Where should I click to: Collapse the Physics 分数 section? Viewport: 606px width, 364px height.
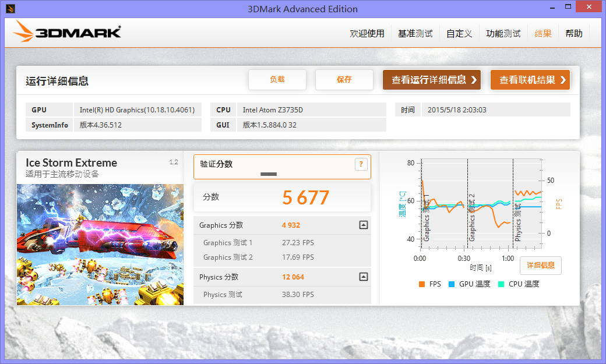363,277
